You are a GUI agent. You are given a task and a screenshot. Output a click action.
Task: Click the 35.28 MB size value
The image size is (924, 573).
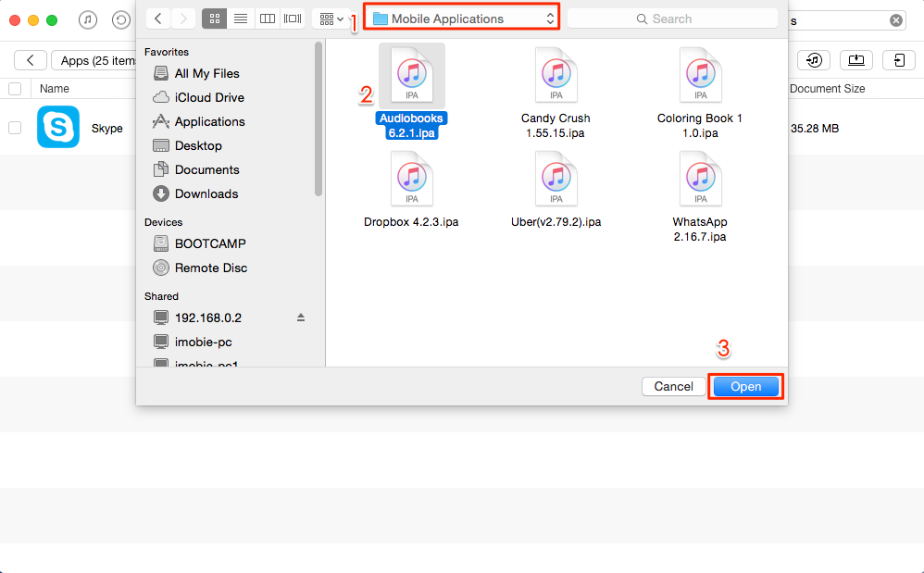pyautogui.click(x=815, y=129)
